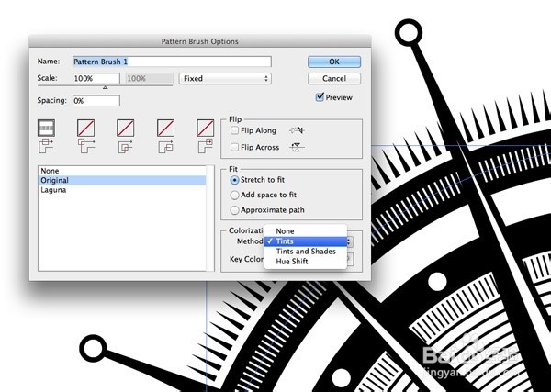
Task: Click the Cancel button
Action: [334, 78]
